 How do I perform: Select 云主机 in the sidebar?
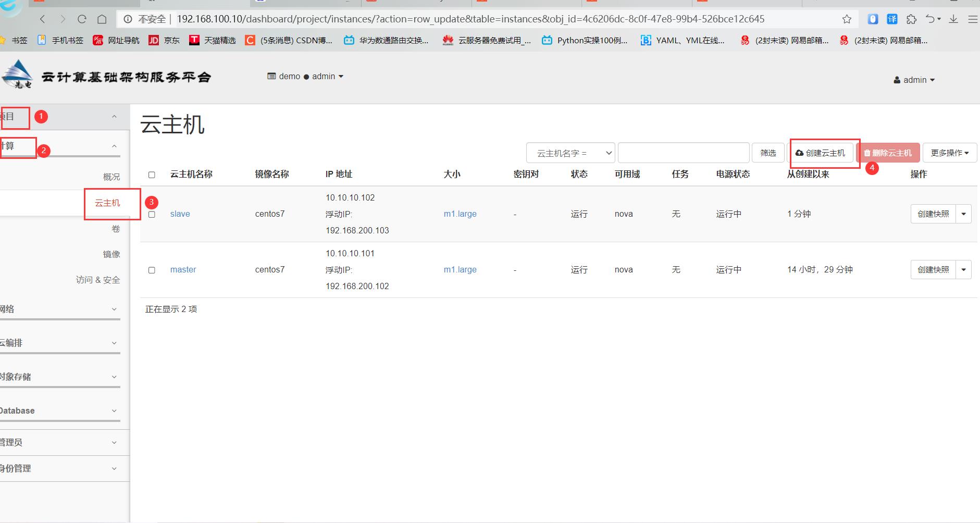point(107,203)
